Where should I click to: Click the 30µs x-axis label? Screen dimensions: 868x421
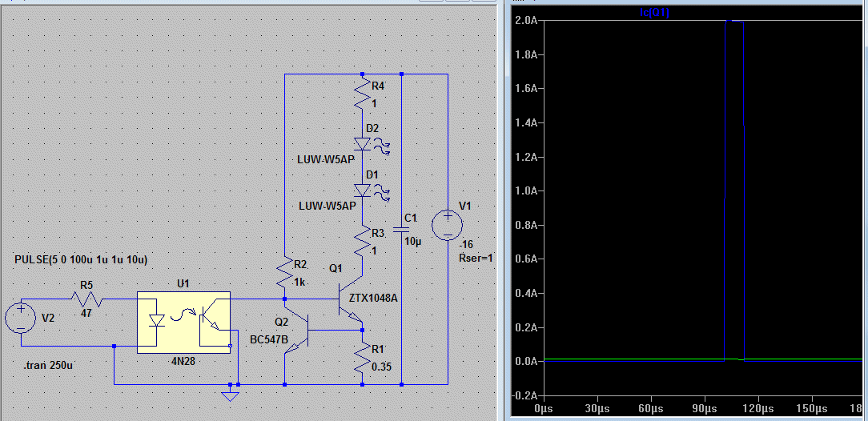point(597,408)
